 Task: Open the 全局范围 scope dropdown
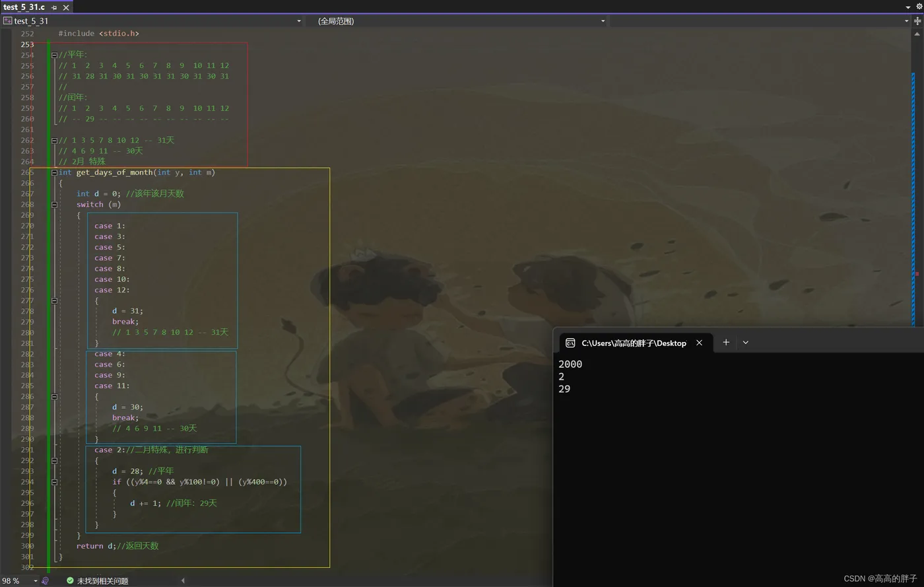pyautogui.click(x=603, y=21)
